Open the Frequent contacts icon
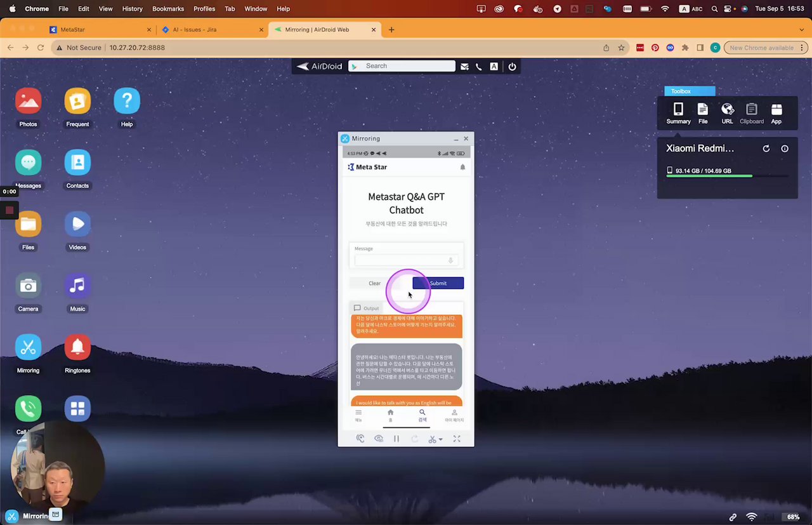 (x=77, y=101)
